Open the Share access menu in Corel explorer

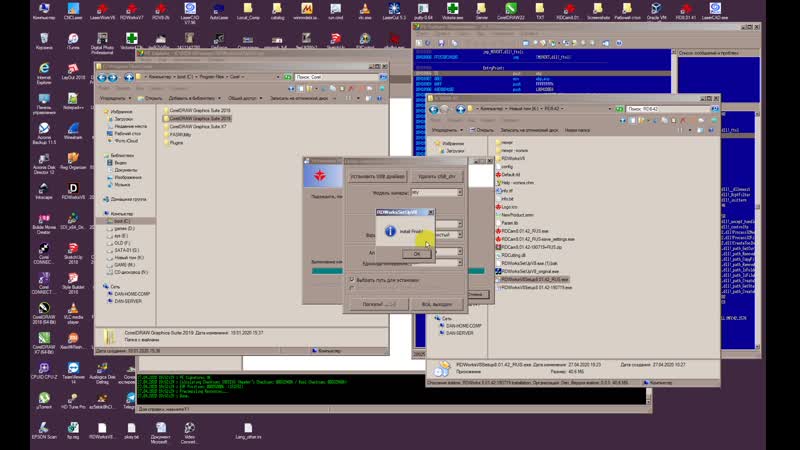tap(244, 98)
